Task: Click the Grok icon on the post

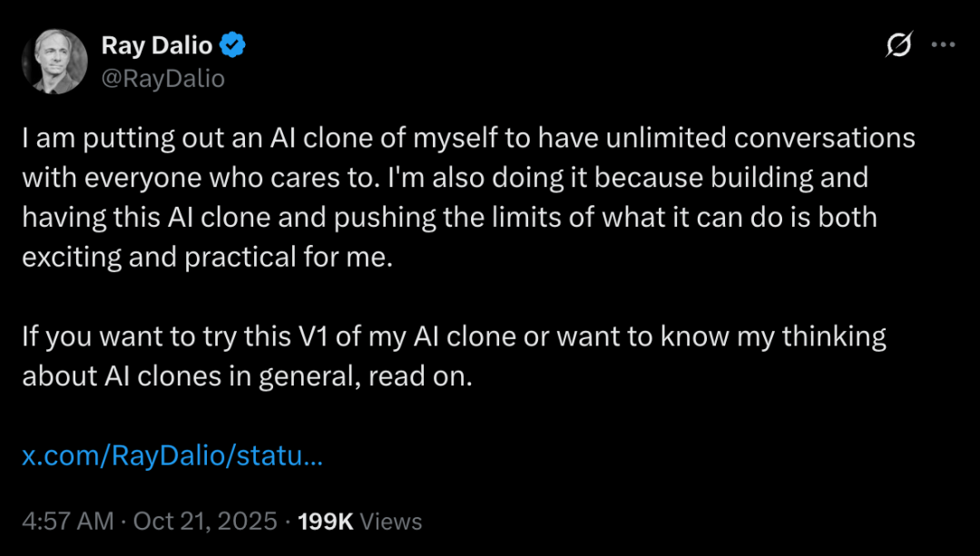Action: [898, 45]
